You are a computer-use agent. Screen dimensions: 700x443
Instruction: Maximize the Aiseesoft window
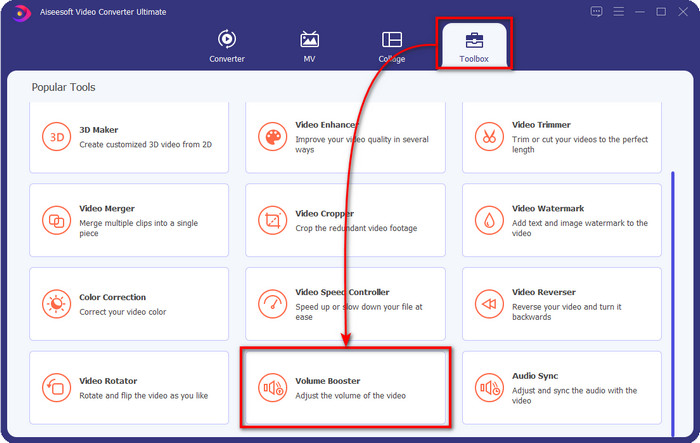coord(661,12)
